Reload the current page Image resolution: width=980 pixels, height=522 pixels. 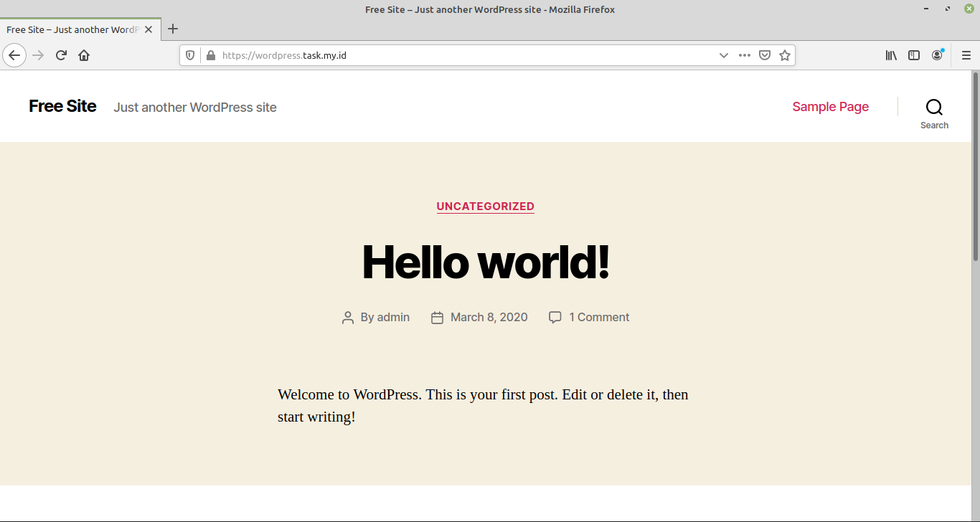62,55
